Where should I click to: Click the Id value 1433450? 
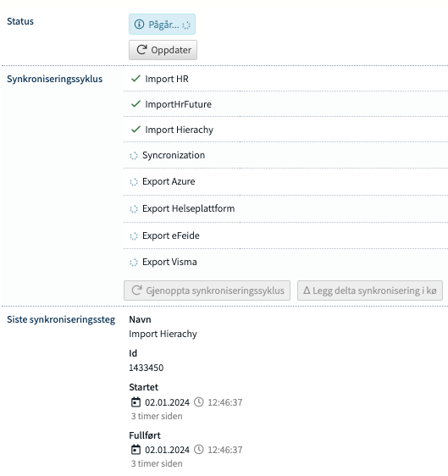[147, 368]
